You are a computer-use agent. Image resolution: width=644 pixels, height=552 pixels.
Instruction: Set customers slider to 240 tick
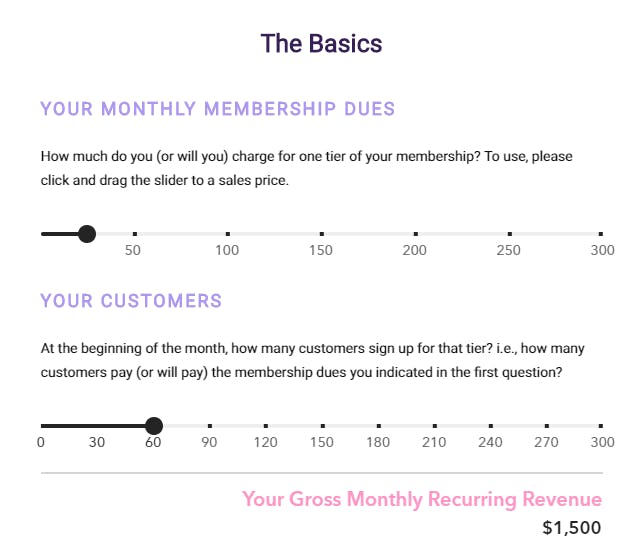tap(491, 426)
